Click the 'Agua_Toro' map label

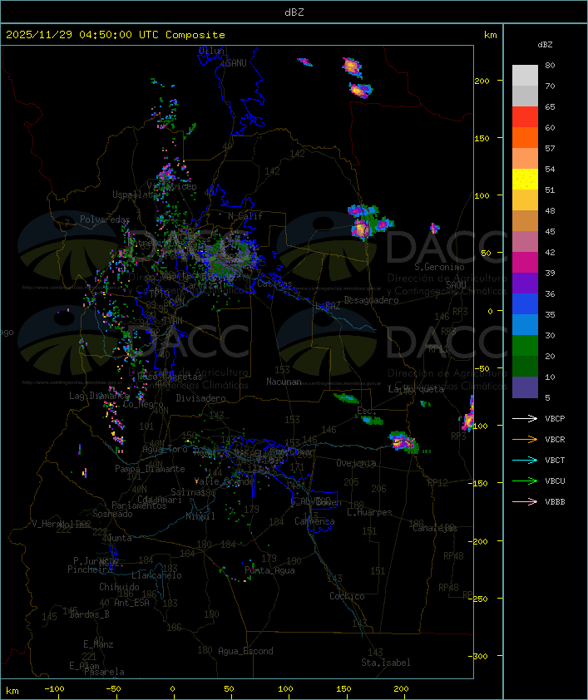tap(165, 449)
